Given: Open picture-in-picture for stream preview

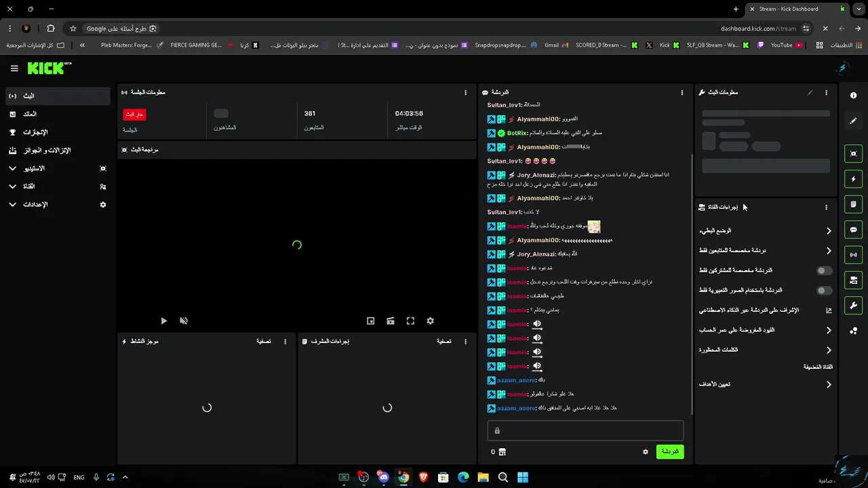Looking at the screenshot, I should click(370, 321).
